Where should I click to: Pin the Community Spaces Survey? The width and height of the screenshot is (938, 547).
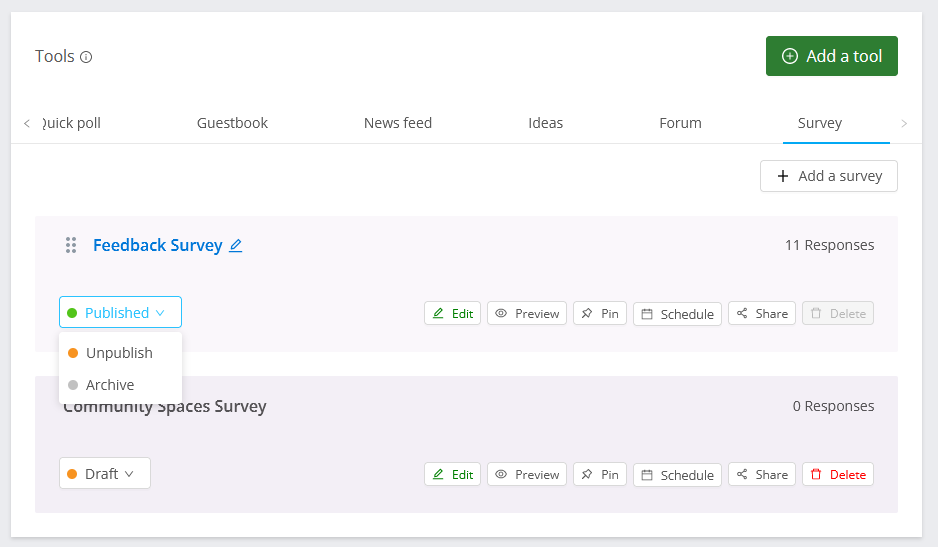[600, 475]
